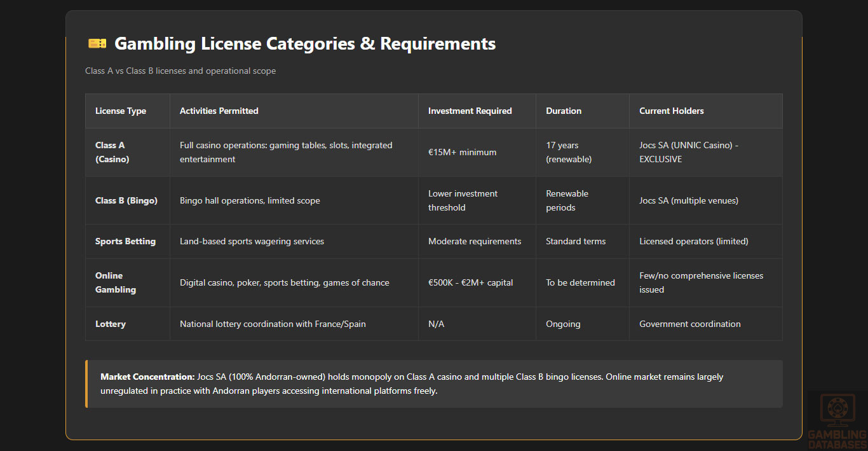Click the Gambling Databases logo watermark
This screenshot has width=868, height=451.
coord(836,420)
